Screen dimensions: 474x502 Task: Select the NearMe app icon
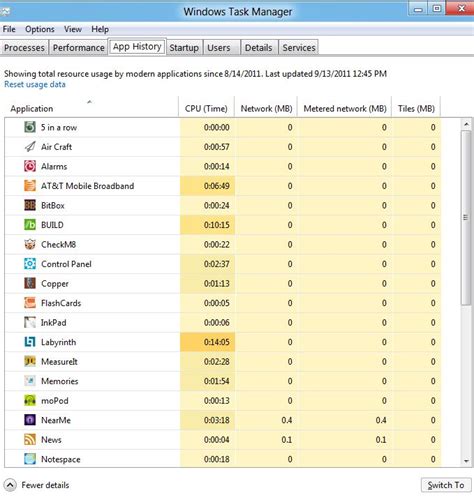pos(30,420)
